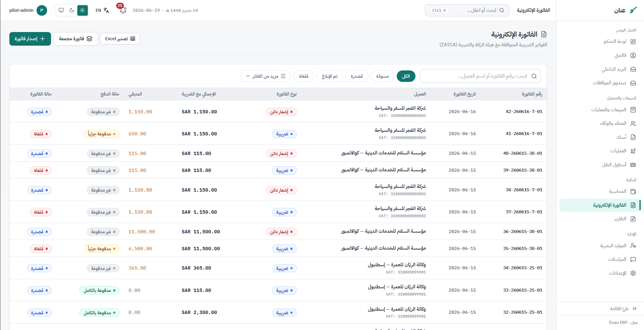Screen dimensions: 644x330
Task: Click مُلغاة status badge in row 37-260615-7-01
Action: (41, 212)
